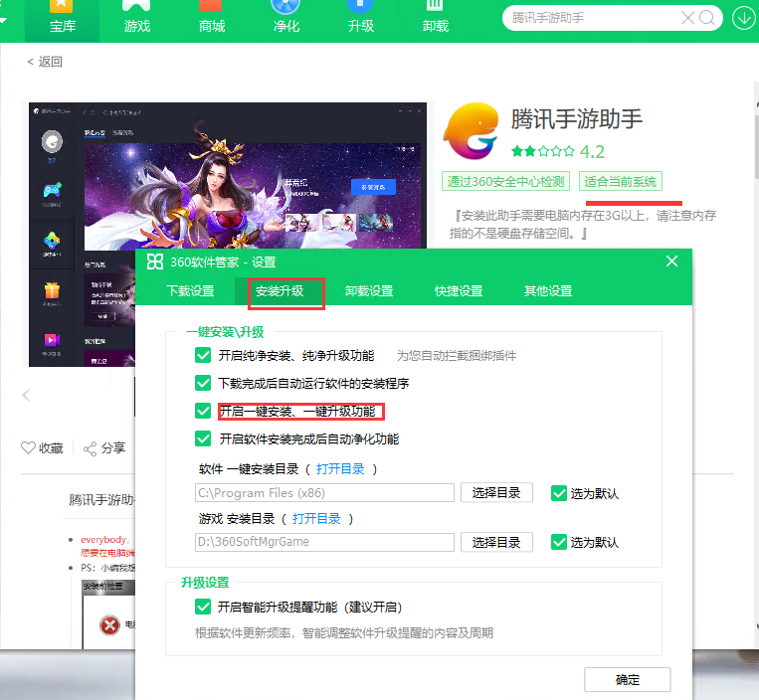The height and width of the screenshot is (700, 759).
Task: Toggle 开启一键安装、一键升级功能 checkbox
Action: pyautogui.click(x=203, y=412)
